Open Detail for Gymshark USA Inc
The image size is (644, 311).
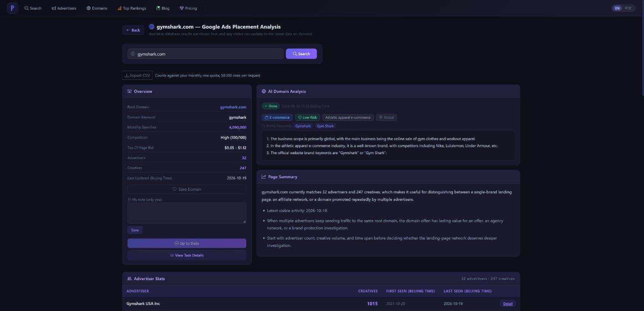click(x=508, y=304)
